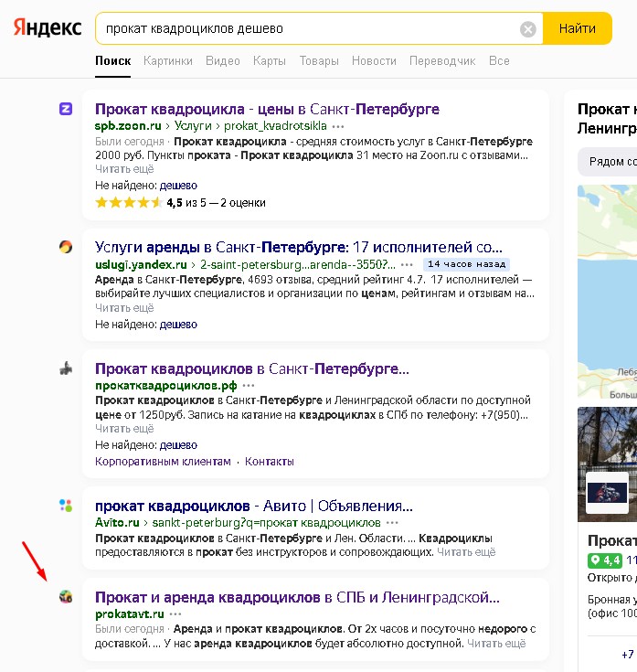This screenshot has width=637, height=672.
Task: Click 'Читать ещё' under Yandex Uslugi result
Action: (124, 308)
